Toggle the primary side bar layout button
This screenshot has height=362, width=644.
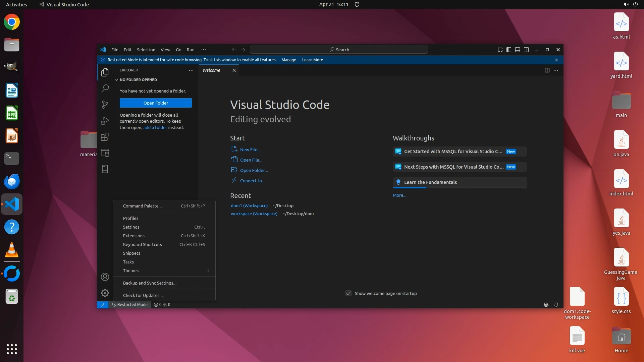(509, 50)
